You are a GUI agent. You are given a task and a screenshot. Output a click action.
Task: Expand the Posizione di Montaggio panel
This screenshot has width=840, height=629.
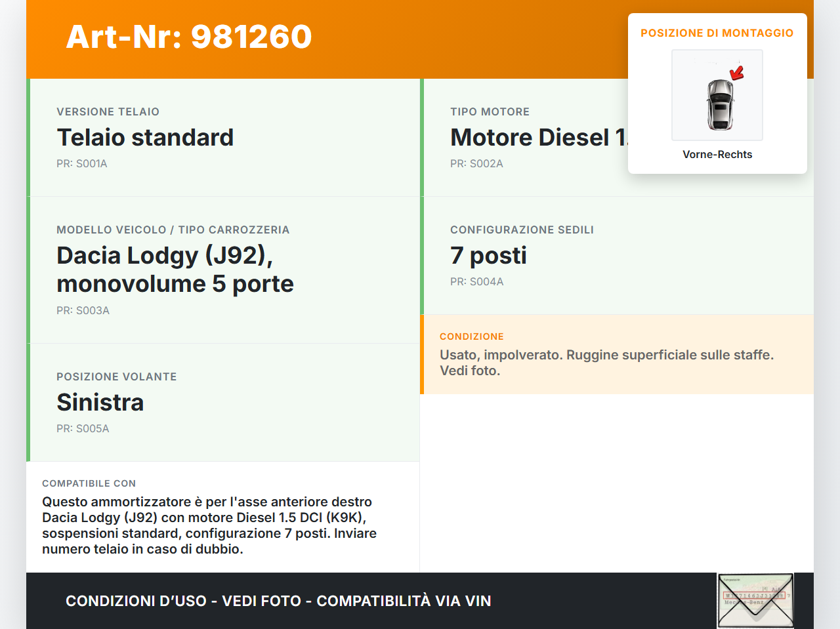[717, 32]
